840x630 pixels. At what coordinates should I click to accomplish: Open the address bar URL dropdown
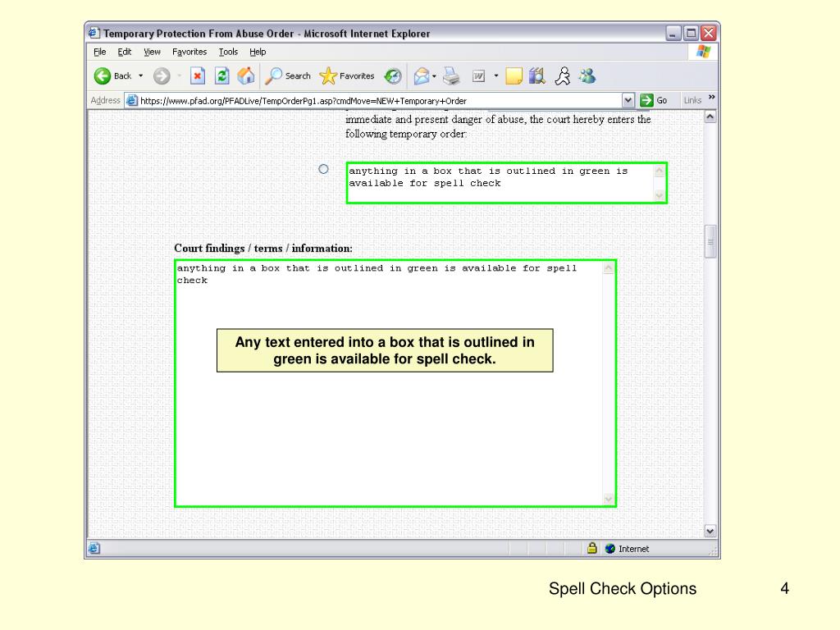[628, 100]
